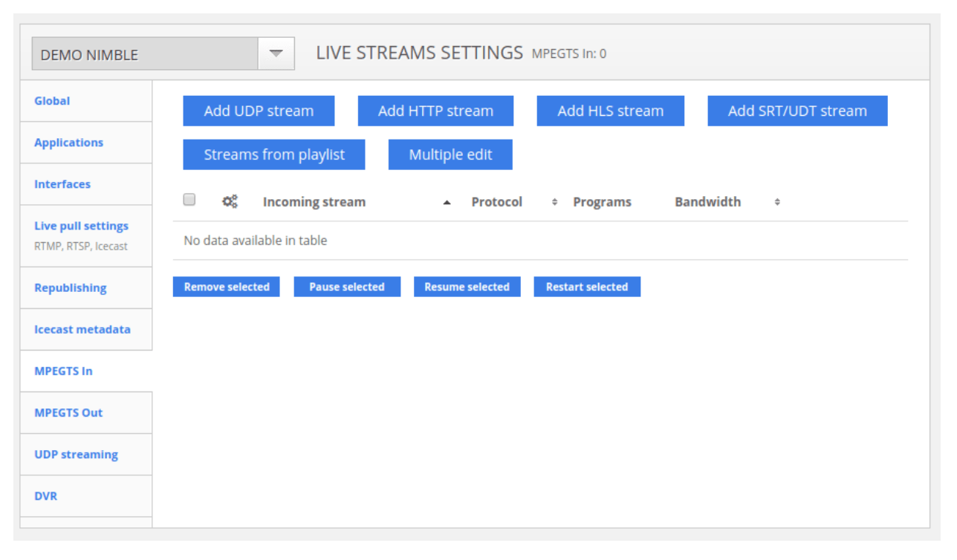Click the gears settings icon in table header
This screenshot has height=560, width=957.
(230, 201)
